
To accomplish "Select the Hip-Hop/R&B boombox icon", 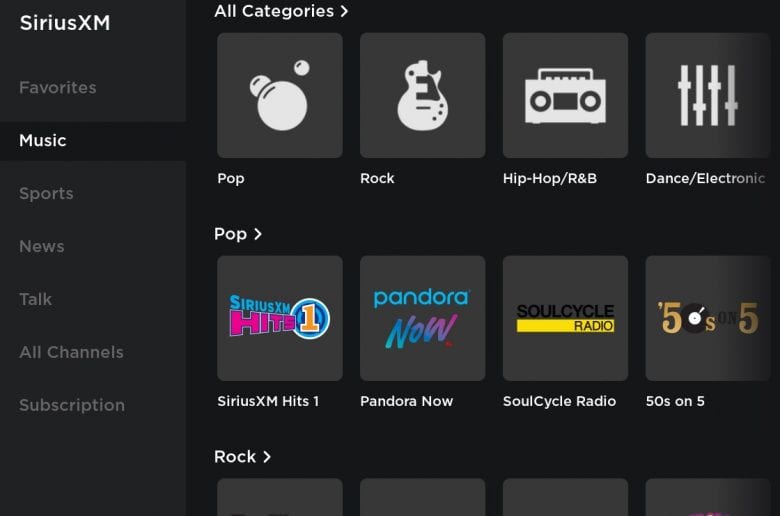I will tap(565, 96).
